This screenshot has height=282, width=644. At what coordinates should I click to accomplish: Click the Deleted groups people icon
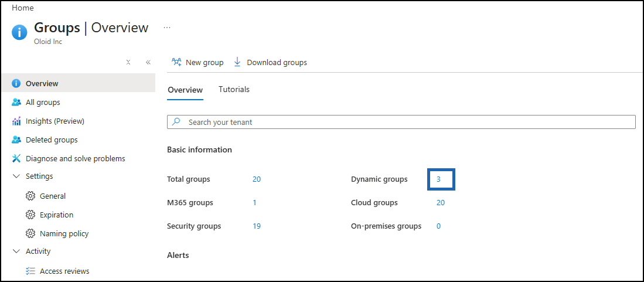click(16, 140)
